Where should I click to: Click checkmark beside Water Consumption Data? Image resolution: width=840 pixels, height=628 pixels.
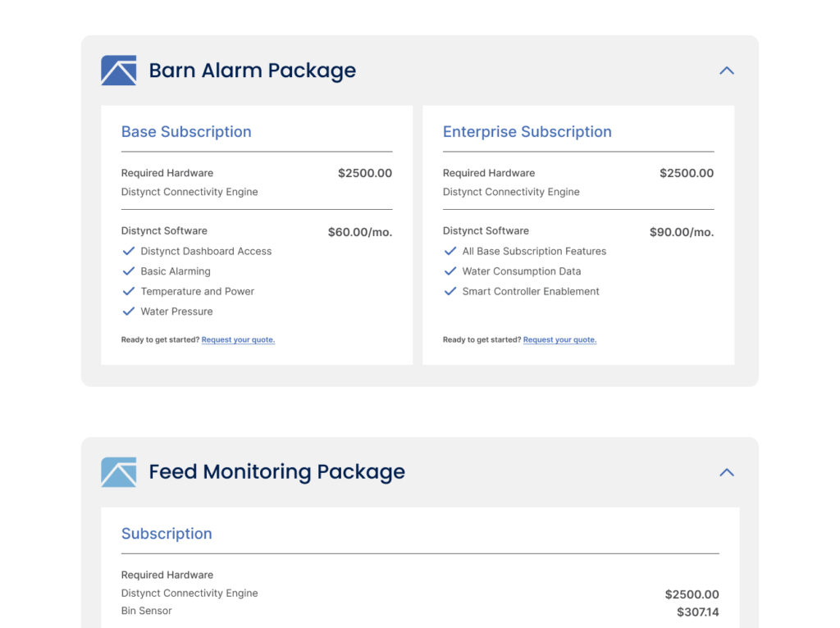click(450, 271)
